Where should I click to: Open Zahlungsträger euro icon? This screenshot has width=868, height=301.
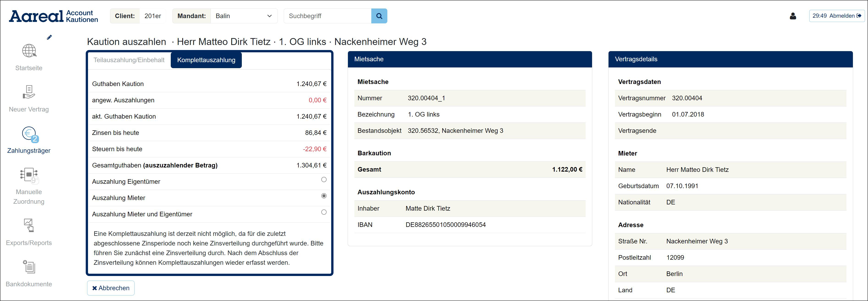coord(30,134)
